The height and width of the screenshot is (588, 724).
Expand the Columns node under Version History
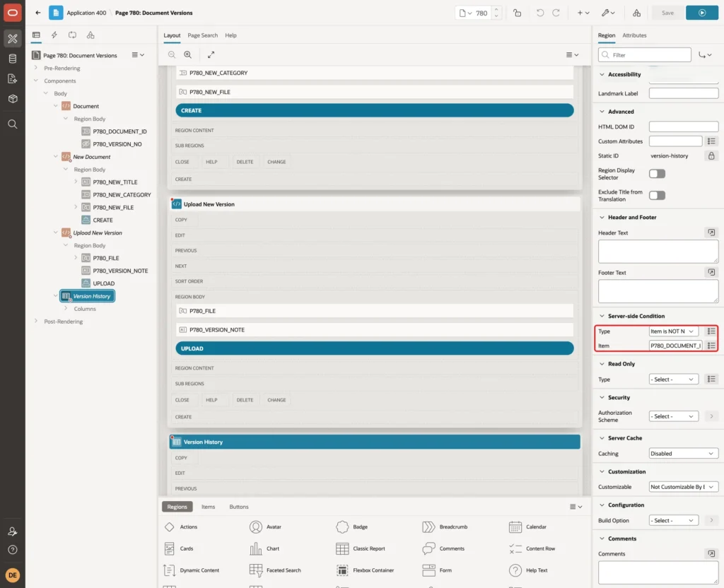point(66,308)
